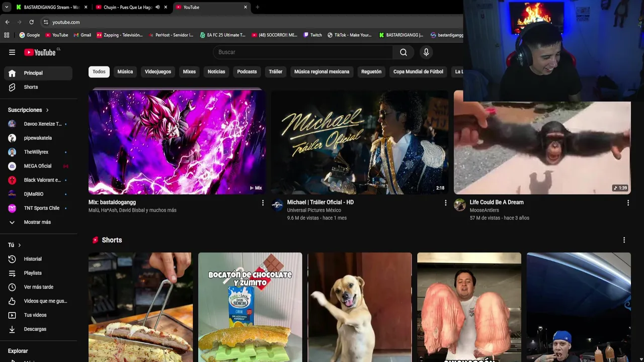Viewport: 644px width, 362px height.
Task: Open Gmail bookmark
Action: click(x=82, y=35)
